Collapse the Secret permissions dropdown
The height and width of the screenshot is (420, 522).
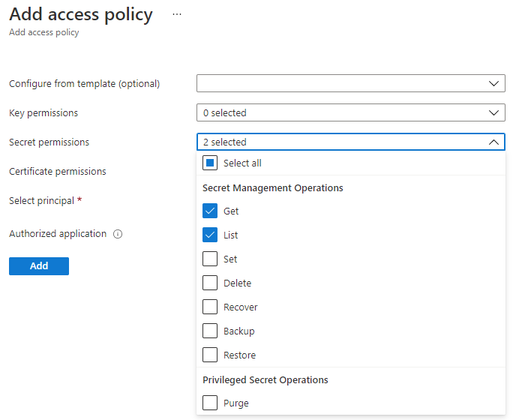[x=351, y=142]
